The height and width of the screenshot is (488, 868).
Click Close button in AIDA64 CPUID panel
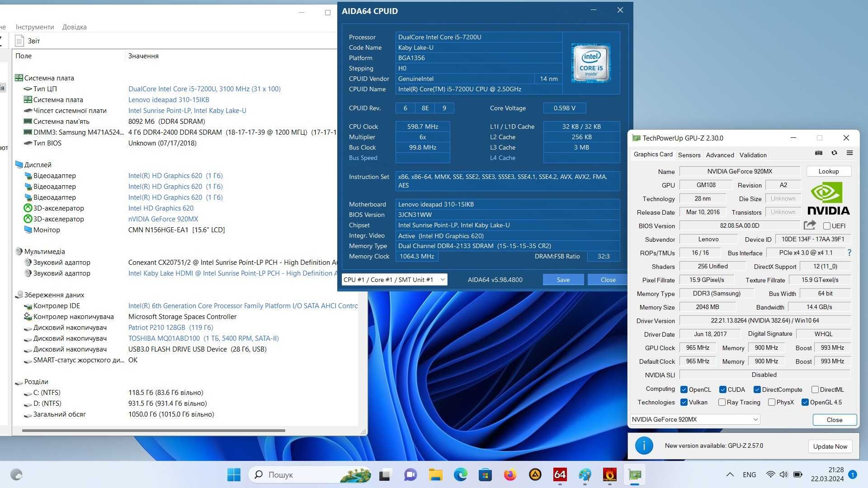608,280
